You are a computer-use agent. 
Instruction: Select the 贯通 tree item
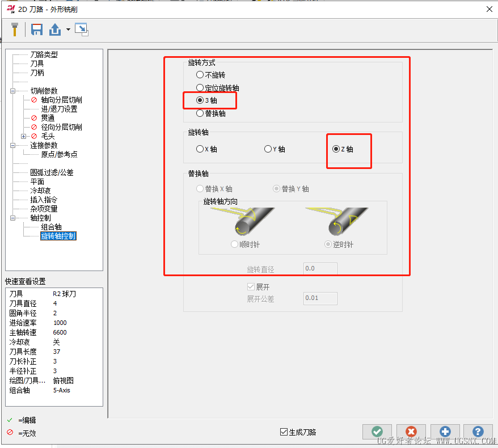pyautogui.click(x=48, y=118)
